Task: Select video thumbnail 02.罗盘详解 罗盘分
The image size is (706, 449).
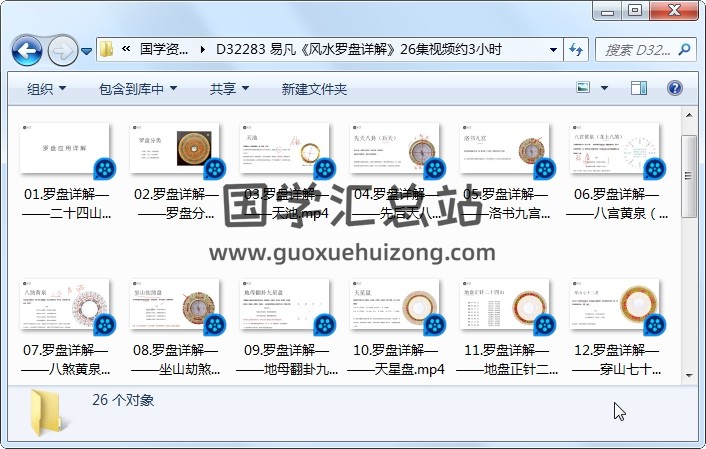Action: point(175,148)
